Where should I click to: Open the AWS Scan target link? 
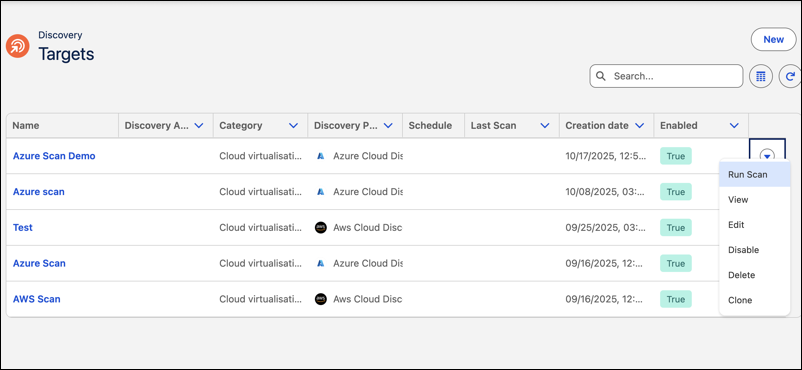click(x=36, y=299)
